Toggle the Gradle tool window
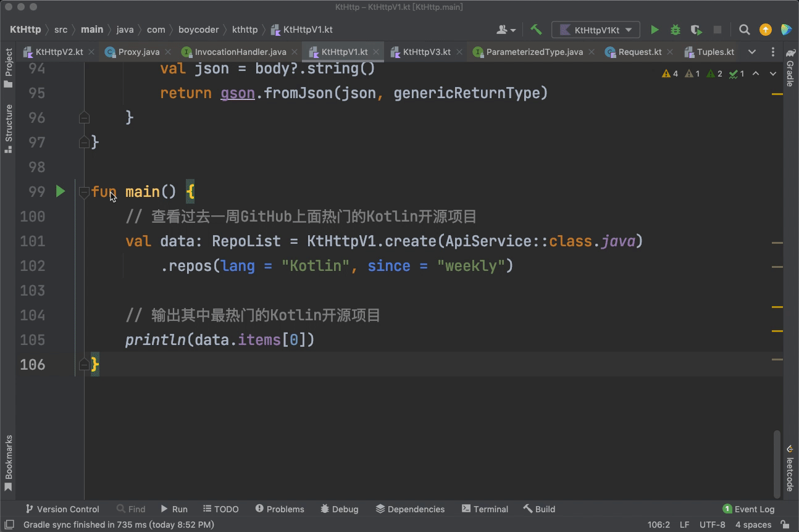Viewport: 799px width, 532px height. (x=790, y=67)
